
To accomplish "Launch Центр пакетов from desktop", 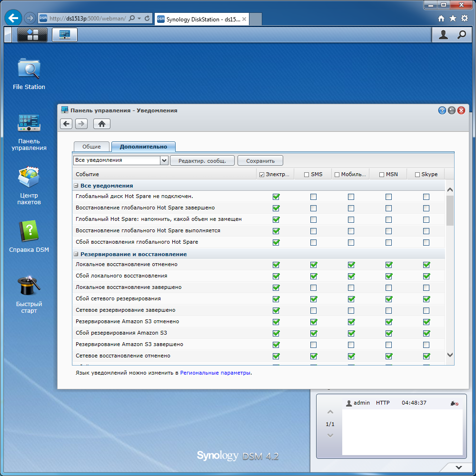I will [29, 186].
